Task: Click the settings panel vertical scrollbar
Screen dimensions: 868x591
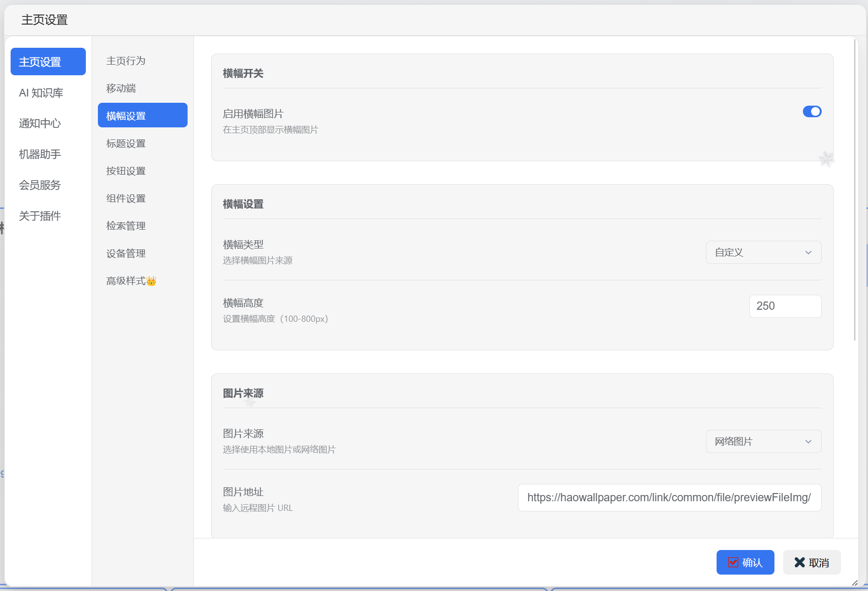Action: pos(855,190)
